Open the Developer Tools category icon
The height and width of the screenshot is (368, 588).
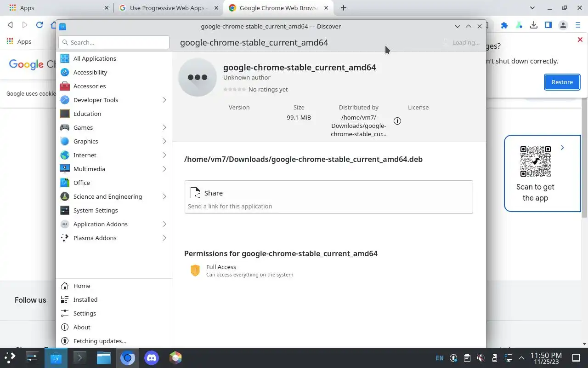tap(65, 100)
